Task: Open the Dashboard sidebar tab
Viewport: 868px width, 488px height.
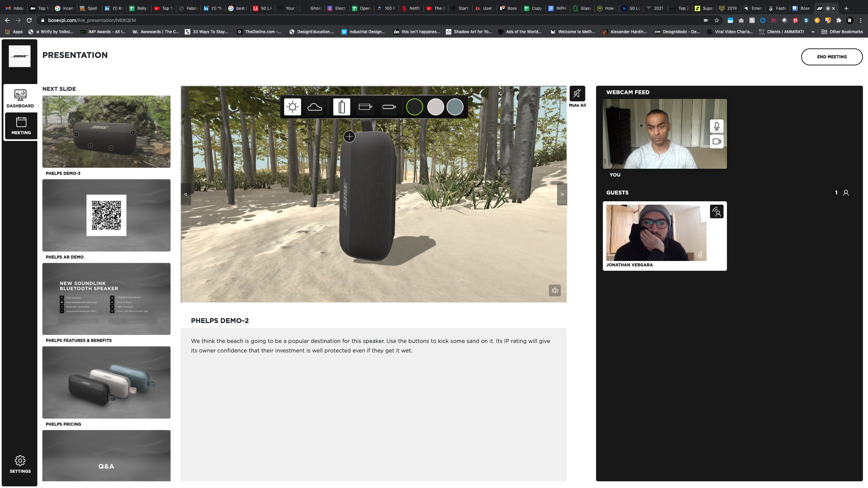Action: click(20, 99)
